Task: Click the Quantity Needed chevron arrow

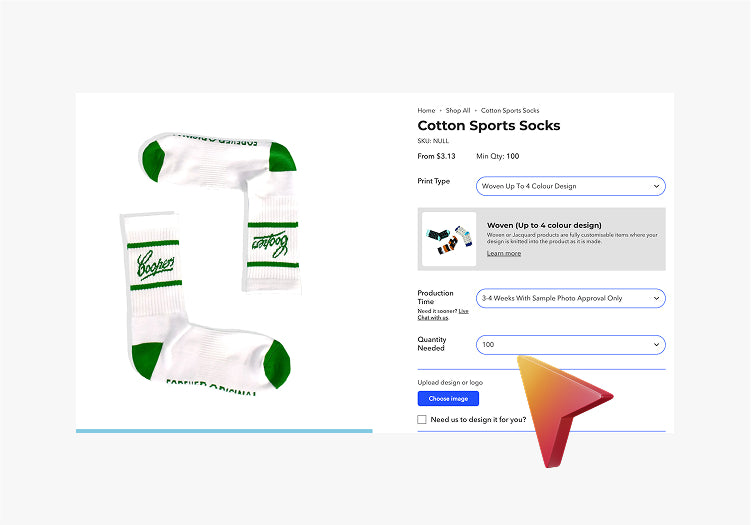Action: pyautogui.click(x=656, y=344)
